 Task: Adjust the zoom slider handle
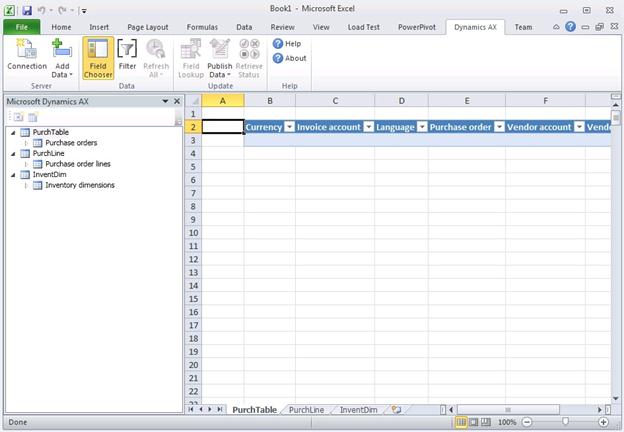click(x=565, y=422)
